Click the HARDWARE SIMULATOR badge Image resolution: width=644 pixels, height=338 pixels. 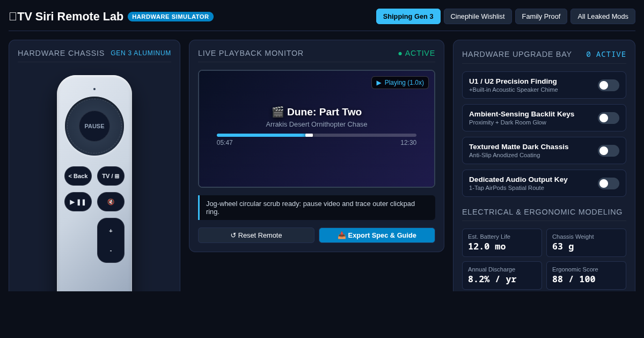[171, 17]
